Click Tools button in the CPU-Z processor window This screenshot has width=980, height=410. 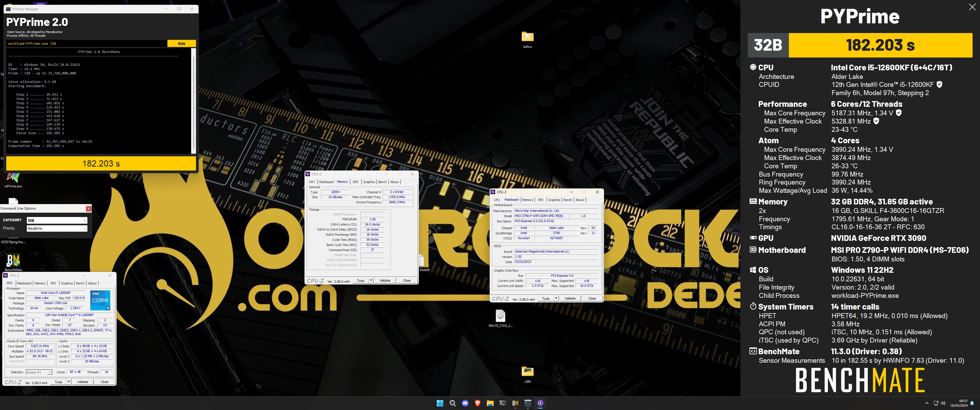(x=58, y=382)
